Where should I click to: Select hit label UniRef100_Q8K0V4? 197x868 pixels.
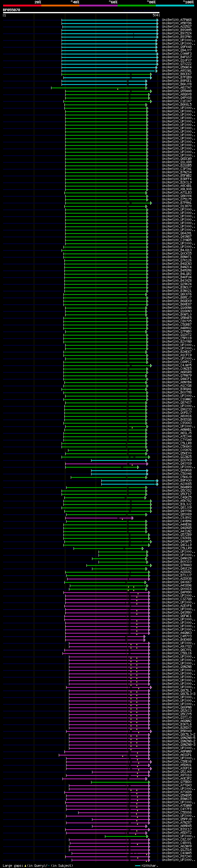[177, 196]
